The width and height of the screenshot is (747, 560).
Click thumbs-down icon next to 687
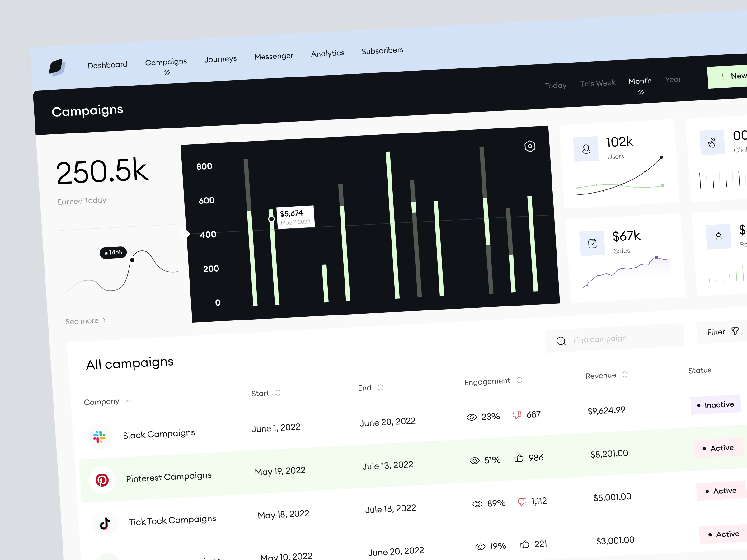517,415
